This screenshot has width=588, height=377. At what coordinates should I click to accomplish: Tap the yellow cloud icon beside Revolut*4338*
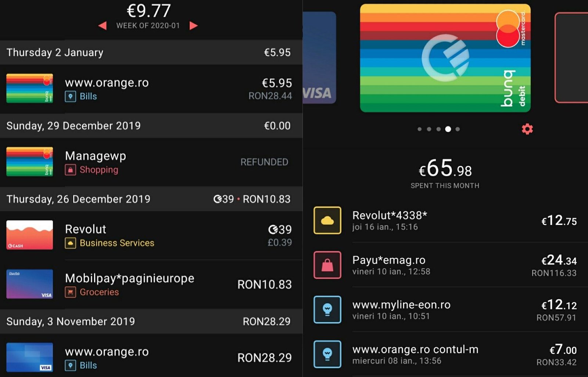(327, 220)
